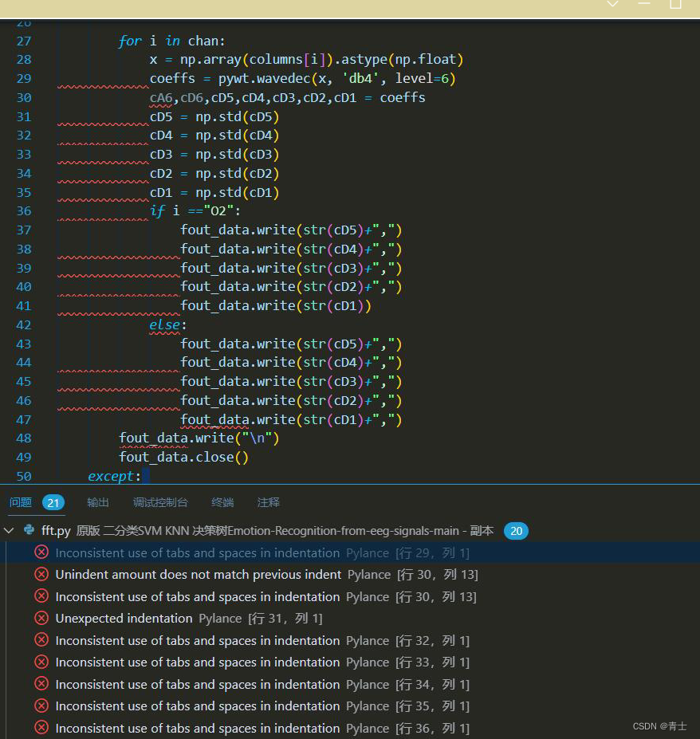This screenshot has width=700, height=739.
Task: Open the 输出 panel tab
Action: click(97, 502)
